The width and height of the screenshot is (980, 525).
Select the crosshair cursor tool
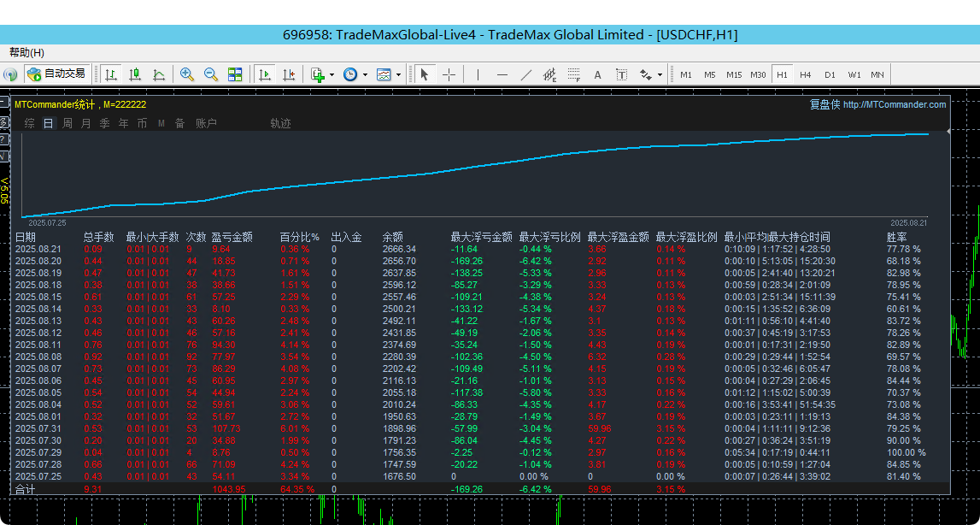pyautogui.click(x=449, y=74)
